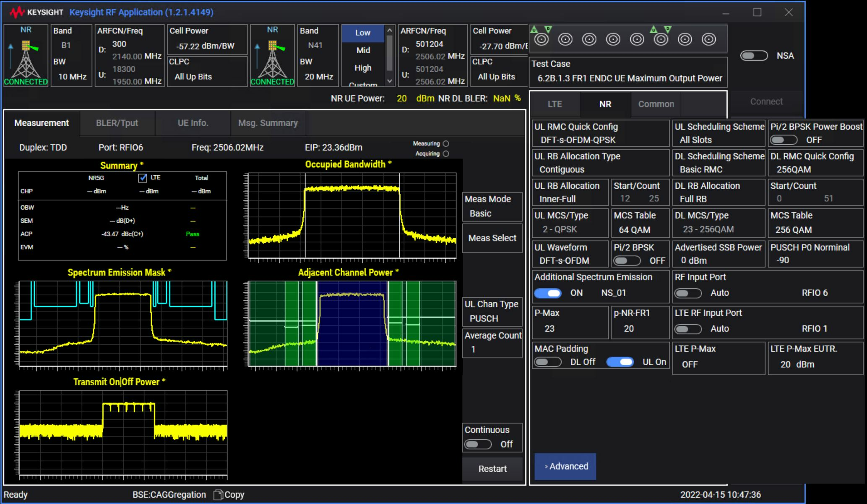The height and width of the screenshot is (504, 867).
Task: Click the Measuring status indicator
Action: pyautogui.click(x=445, y=143)
